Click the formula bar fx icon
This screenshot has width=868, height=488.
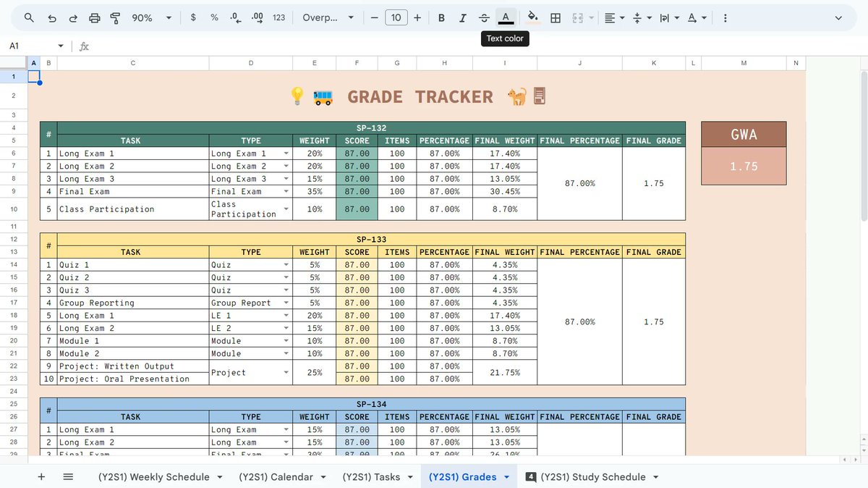[x=84, y=46]
